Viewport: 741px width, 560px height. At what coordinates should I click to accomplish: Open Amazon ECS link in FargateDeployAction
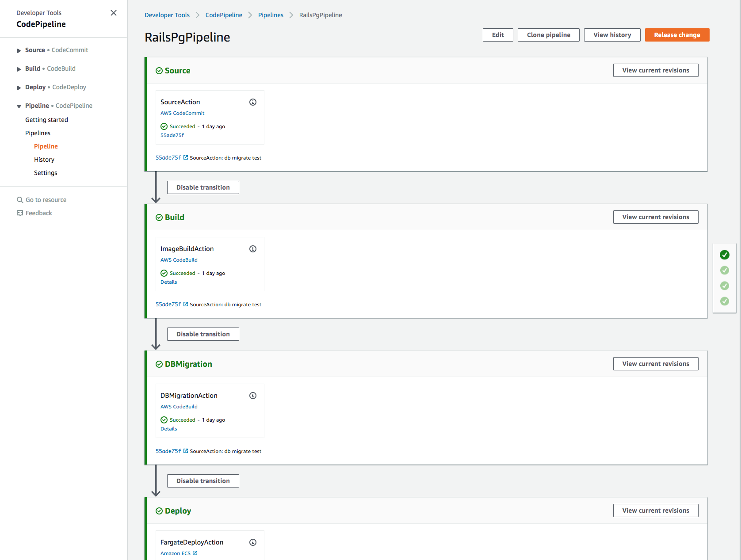coord(176,553)
